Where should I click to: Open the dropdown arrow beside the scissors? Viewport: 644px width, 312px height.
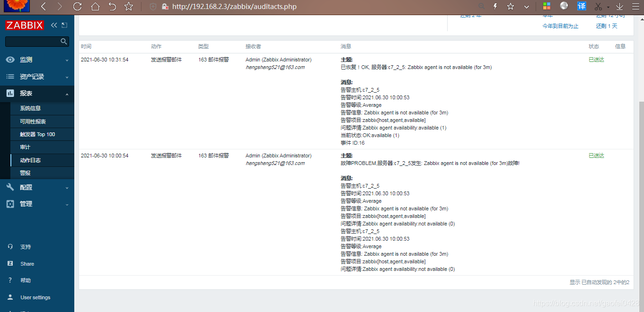coord(608,7)
